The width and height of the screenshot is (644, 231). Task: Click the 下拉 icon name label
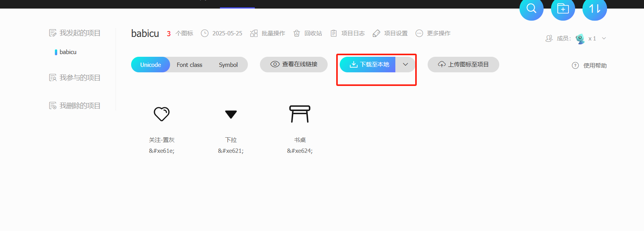tap(231, 140)
